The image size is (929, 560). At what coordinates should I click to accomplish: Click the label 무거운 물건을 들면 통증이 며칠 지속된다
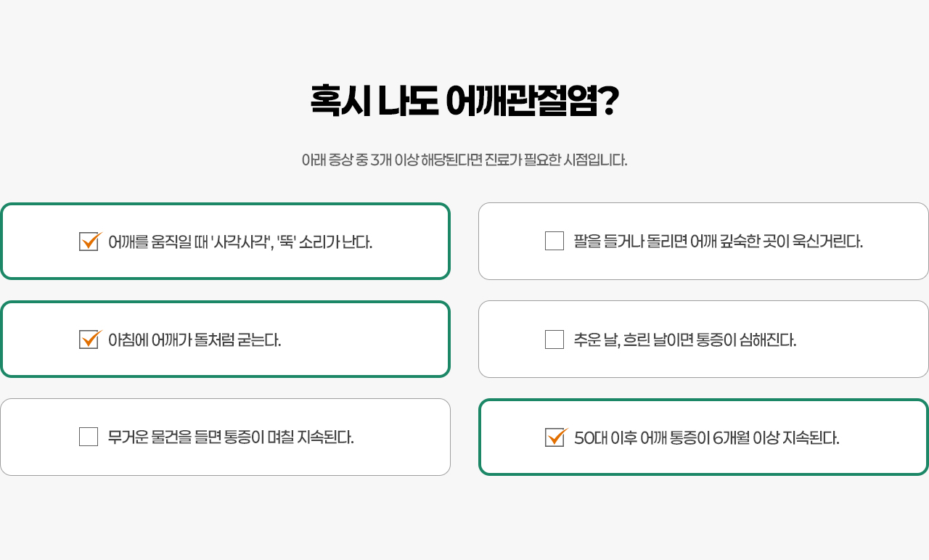point(231,437)
